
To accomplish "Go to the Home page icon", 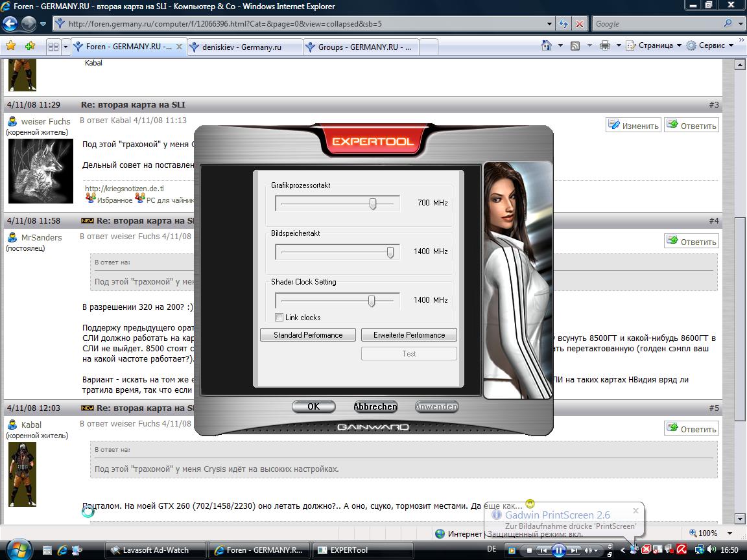I will click(x=547, y=46).
